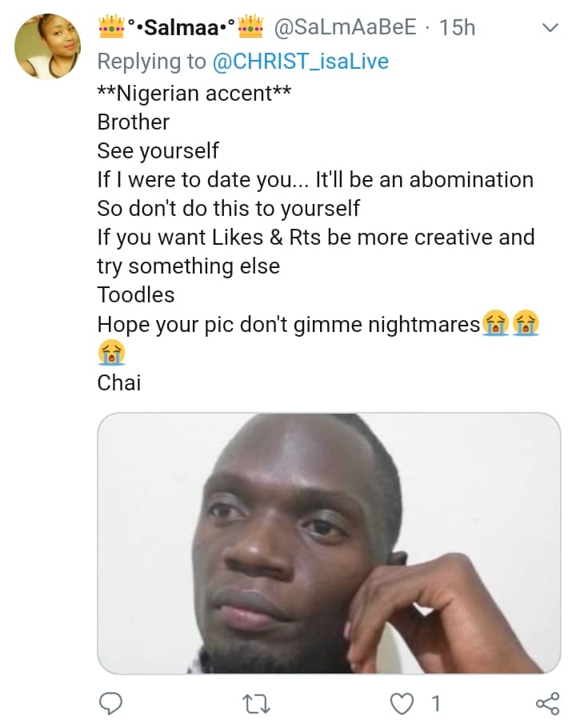576x728 pixels.
Task: Open the tweet options chevron dropdown
Action: pyautogui.click(x=550, y=29)
